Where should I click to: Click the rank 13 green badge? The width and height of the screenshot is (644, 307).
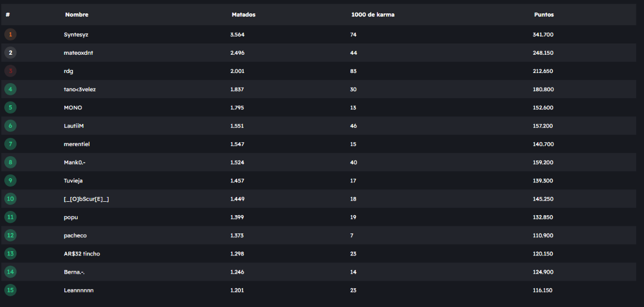10,253
